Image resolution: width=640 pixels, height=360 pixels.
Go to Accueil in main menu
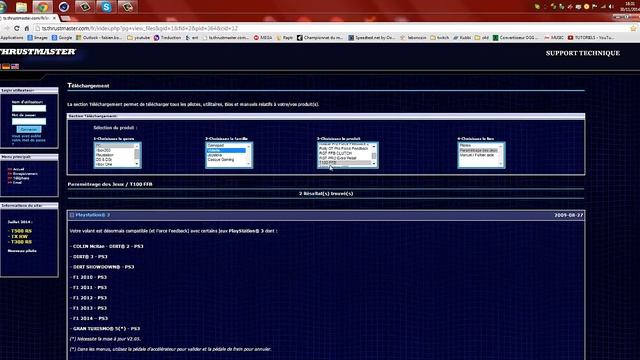click(x=18, y=169)
